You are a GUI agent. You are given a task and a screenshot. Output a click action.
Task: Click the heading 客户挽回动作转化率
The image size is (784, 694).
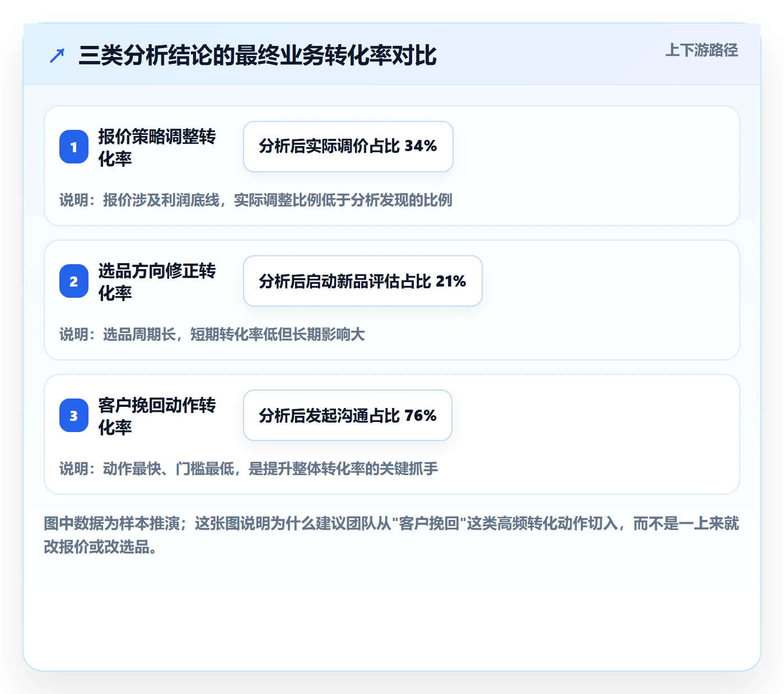(157, 416)
